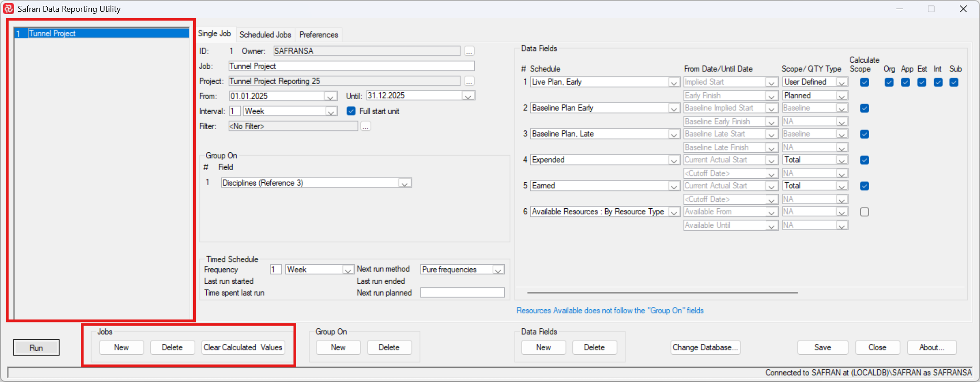
Task: Click Clear Calculated Values button
Action: tap(243, 347)
